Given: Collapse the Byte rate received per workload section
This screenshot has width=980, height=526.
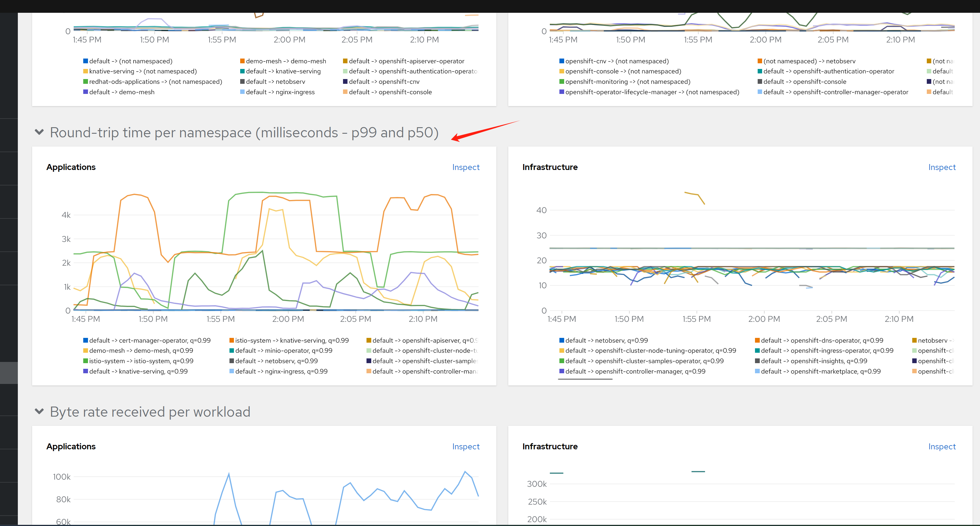Looking at the screenshot, I should coord(39,411).
